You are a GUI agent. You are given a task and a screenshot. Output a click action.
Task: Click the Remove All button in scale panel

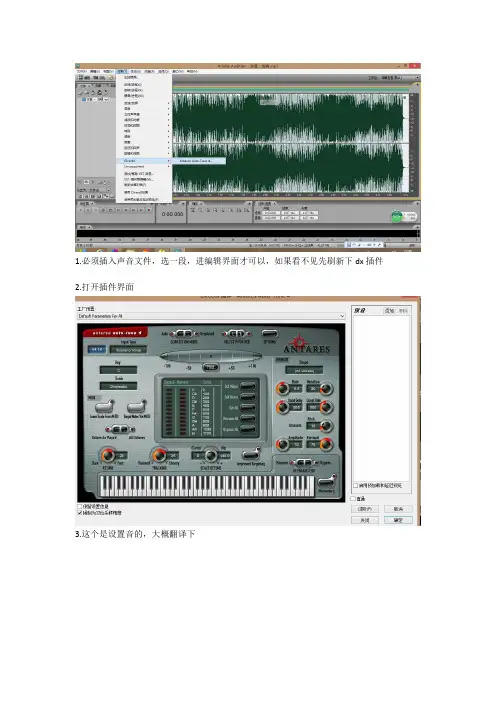coord(248,419)
